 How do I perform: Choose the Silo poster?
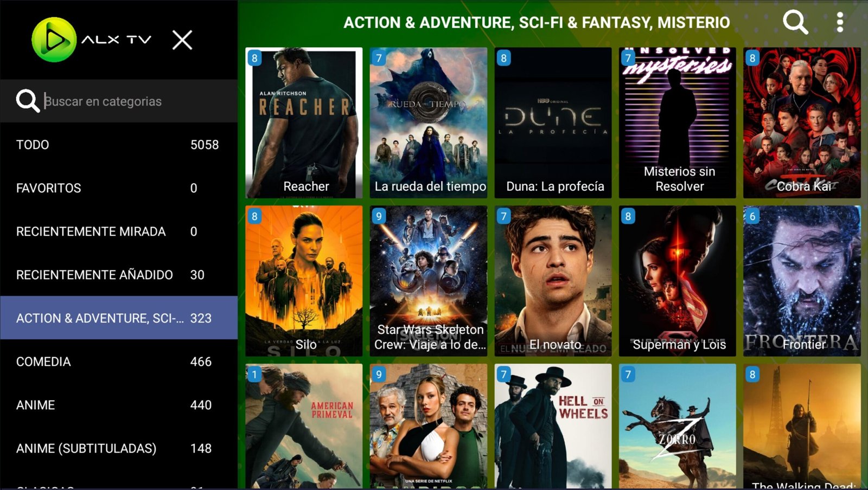pyautogui.click(x=304, y=281)
